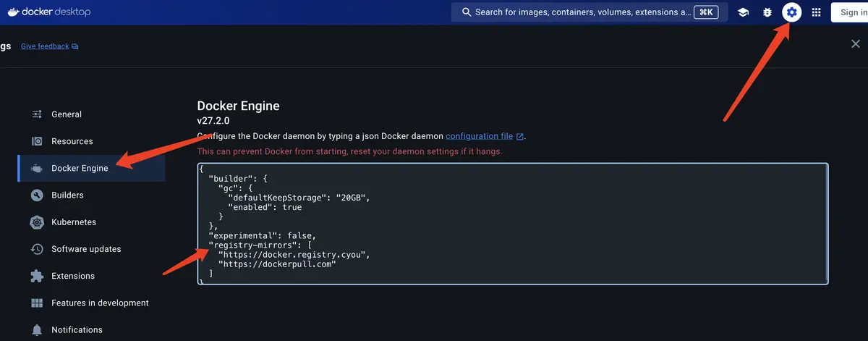Click the Sign in button

coord(849,12)
